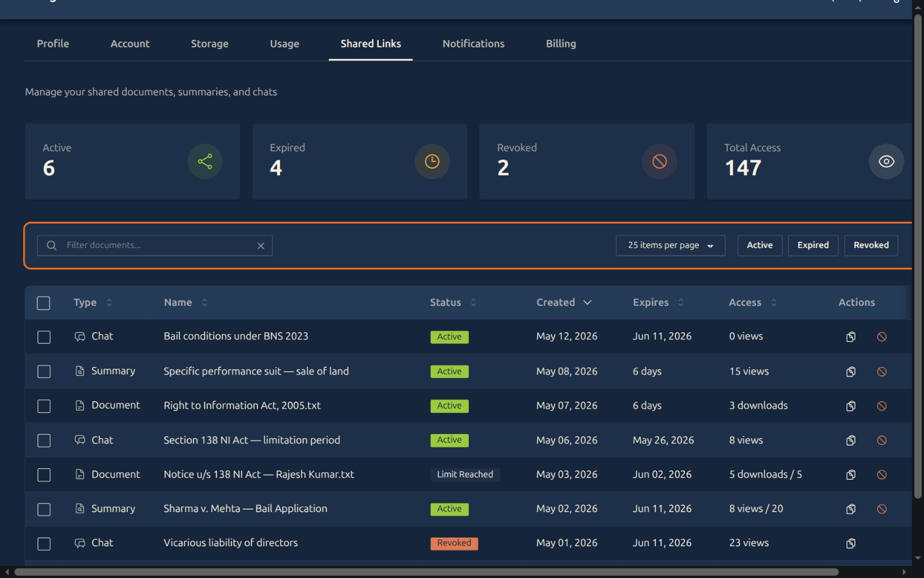The image size is (924, 578).
Task: Click the May 26, 2026 expiry cell
Action: tap(663, 440)
